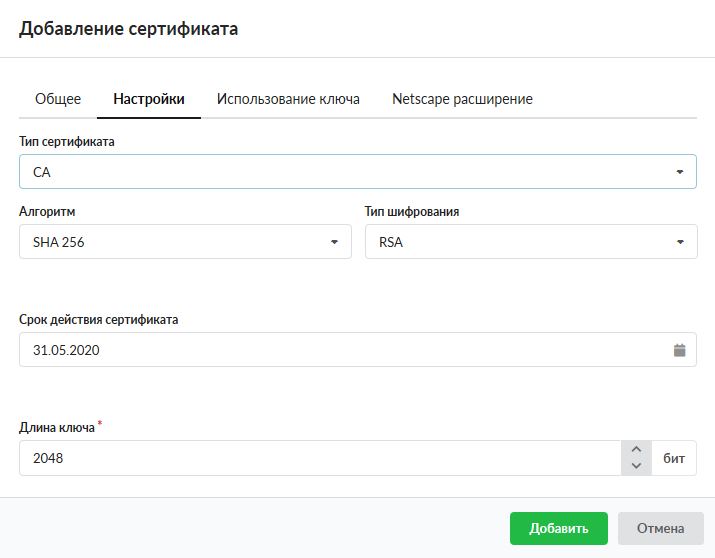715x558 pixels.
Task: Click the Длина ключа field label
Action: point(57,427)
